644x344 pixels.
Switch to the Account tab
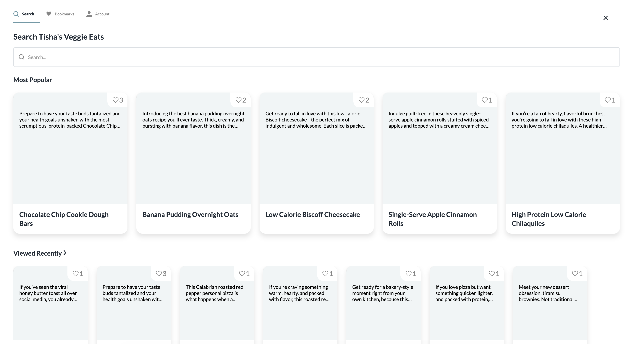click(98, 14)
